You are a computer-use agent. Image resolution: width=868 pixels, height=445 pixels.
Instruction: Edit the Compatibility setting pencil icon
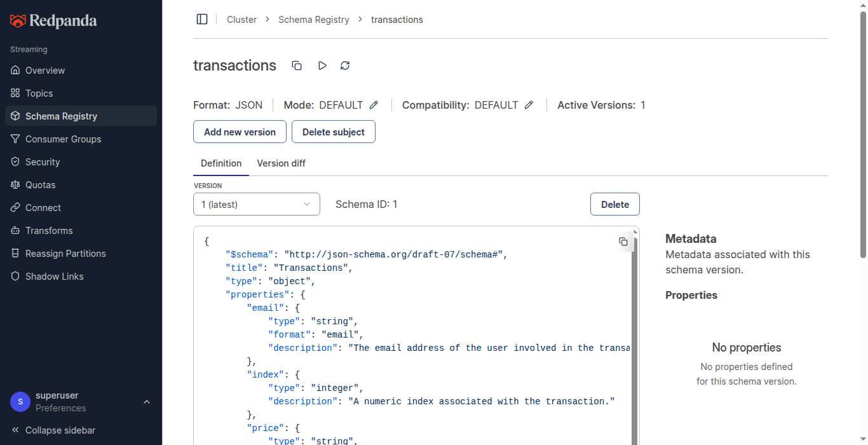click(x=529, y=105)
